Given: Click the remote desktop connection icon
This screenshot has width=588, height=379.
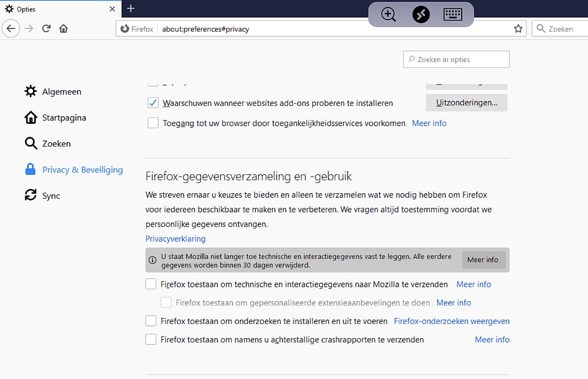Looking at the screenshot, I should (421, 15).
